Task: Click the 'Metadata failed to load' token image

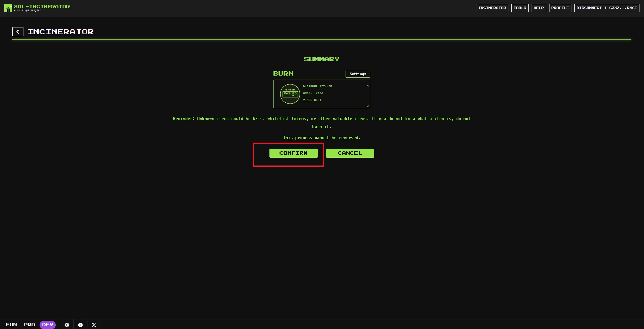Action: click(x=290, y=94)
